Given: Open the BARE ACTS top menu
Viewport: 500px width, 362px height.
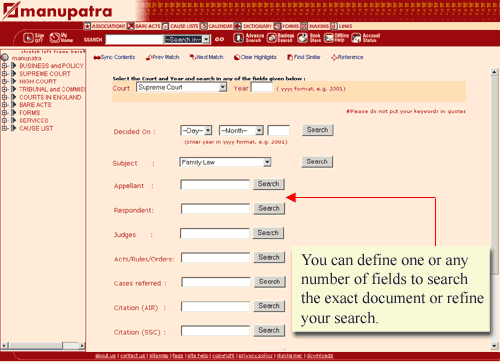Looking at the screenshot, I should click(144, 26).
